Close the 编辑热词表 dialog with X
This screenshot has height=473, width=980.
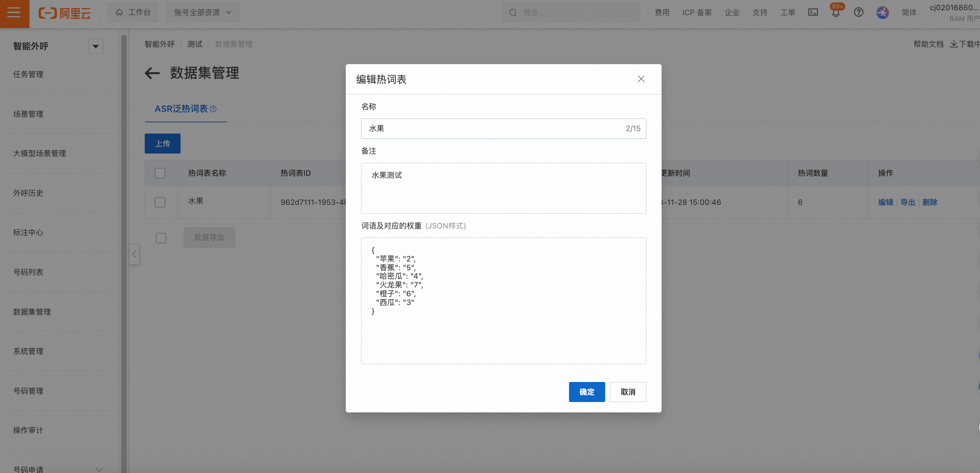pos(641,79)
